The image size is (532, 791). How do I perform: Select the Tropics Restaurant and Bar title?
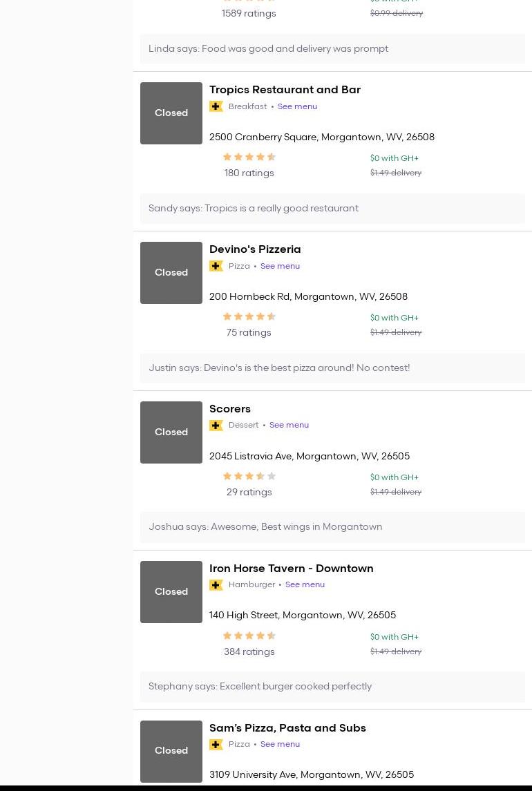coord(285,90)
